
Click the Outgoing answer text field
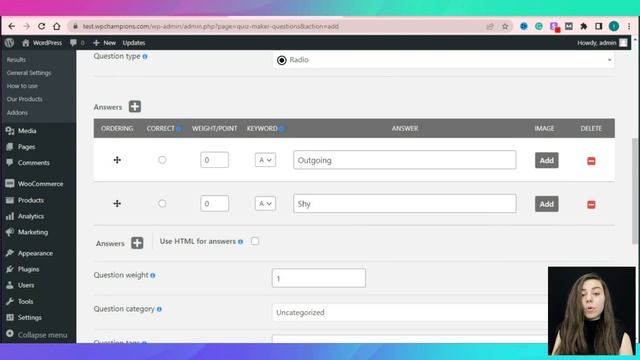(x=404, y=160)
